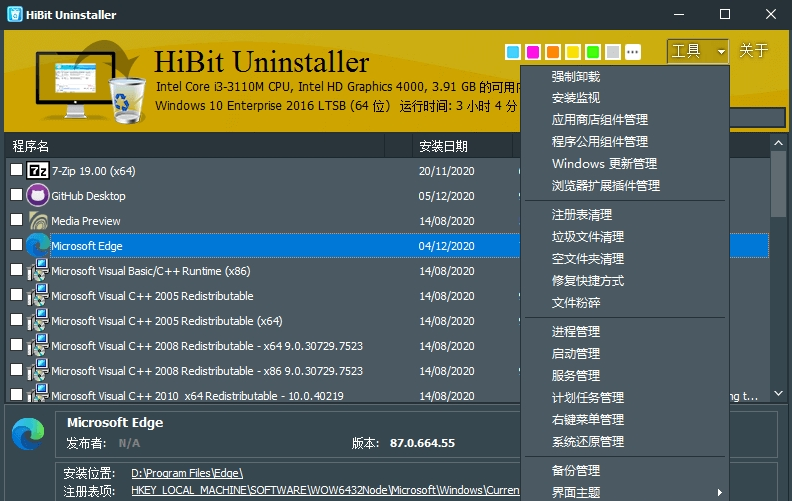Check the Media Preview checkbox
792x501 pixels.
16,220
